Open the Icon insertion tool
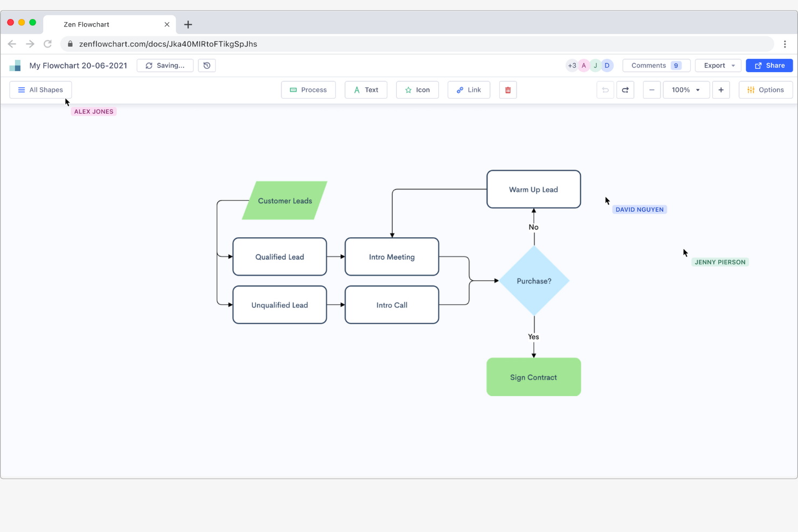798x532 pixels. (417, 89)
